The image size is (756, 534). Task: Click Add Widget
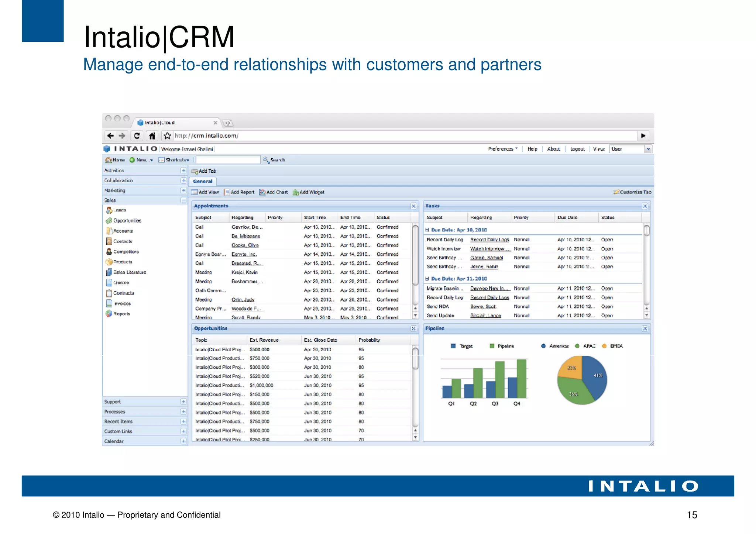coord(309,192)
